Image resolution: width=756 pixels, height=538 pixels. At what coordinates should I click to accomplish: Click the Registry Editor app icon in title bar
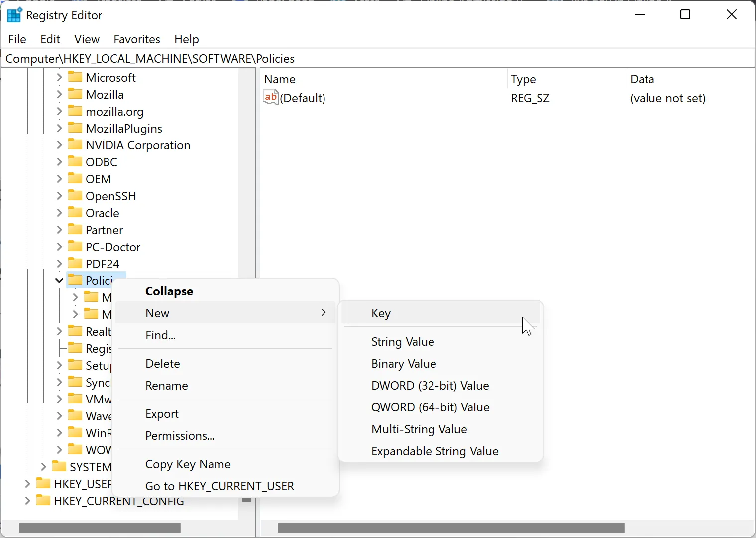click(14, 15)
